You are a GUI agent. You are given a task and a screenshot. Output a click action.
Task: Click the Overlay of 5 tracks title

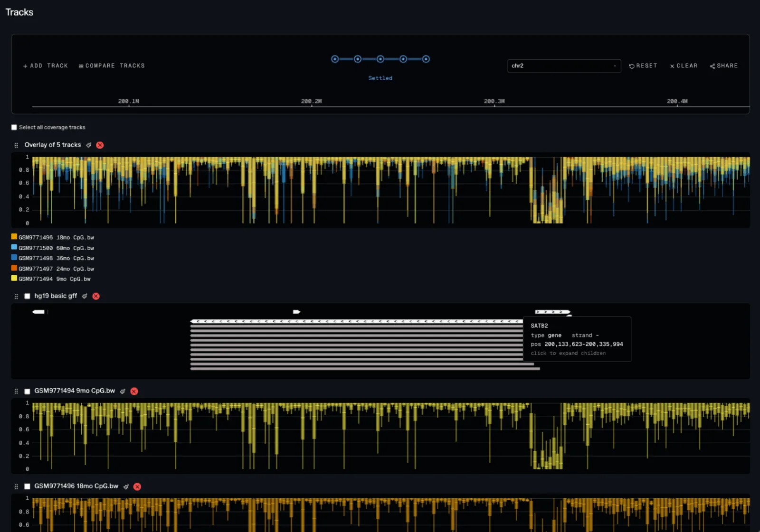pos(53,145)
